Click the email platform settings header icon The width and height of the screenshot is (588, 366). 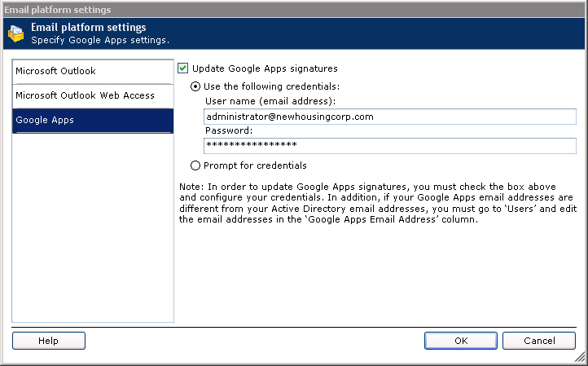[x=15, y=33]
